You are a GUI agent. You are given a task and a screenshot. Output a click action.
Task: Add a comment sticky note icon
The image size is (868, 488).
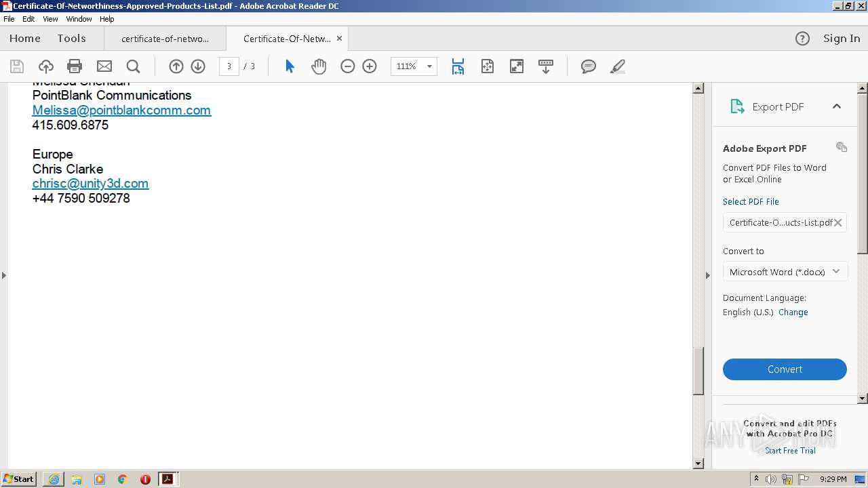pos(589,66)
